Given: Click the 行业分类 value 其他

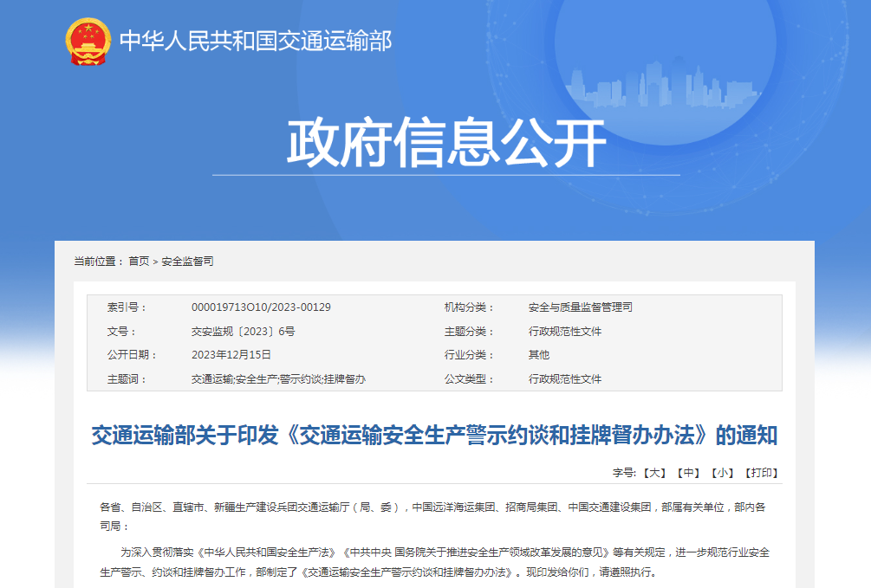Looking at the screenshot, I should pos(538,355).
